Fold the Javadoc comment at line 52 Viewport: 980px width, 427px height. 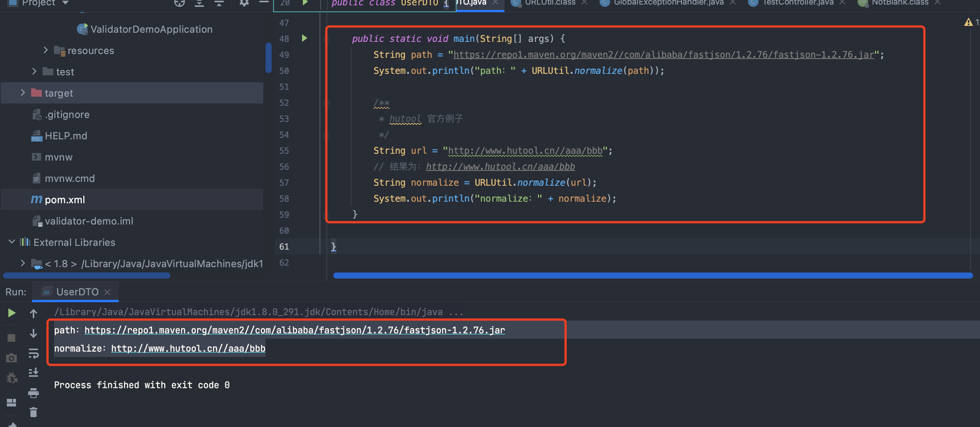coord(327,103)
